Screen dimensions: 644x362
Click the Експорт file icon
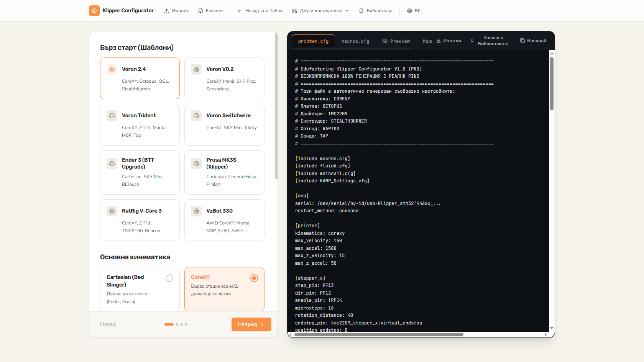point(200,11)
